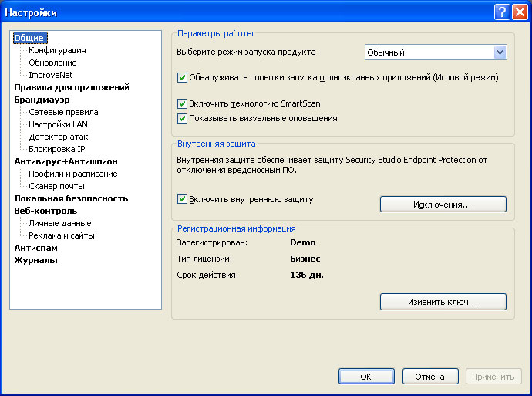Open the Обновление tree item
Image resolution: width=532 pixels, height=396 pixels.
pos(52,63)
